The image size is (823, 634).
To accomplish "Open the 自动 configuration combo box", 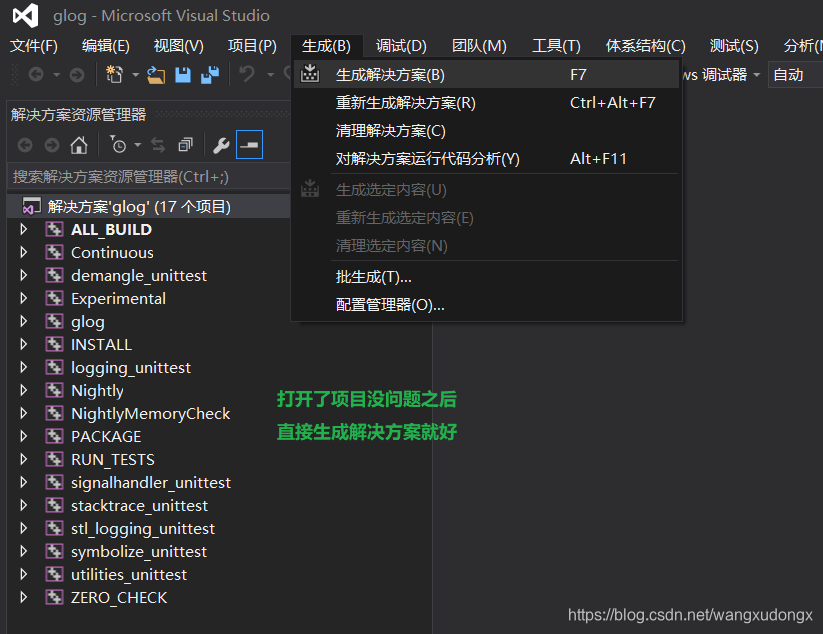I will point(795,75).
